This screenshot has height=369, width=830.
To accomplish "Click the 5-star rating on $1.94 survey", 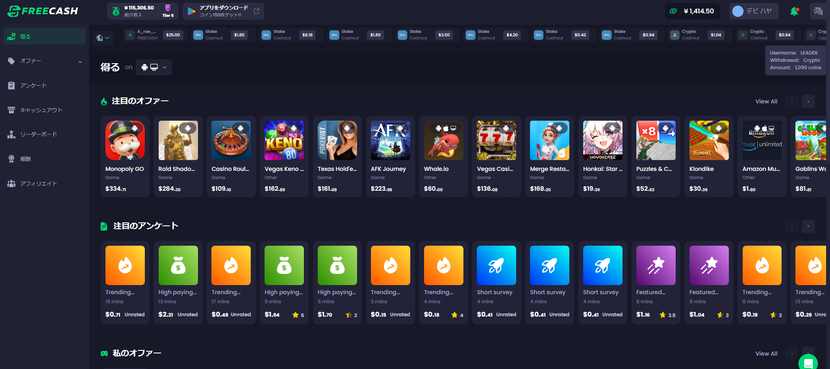I will click(298, 314).
